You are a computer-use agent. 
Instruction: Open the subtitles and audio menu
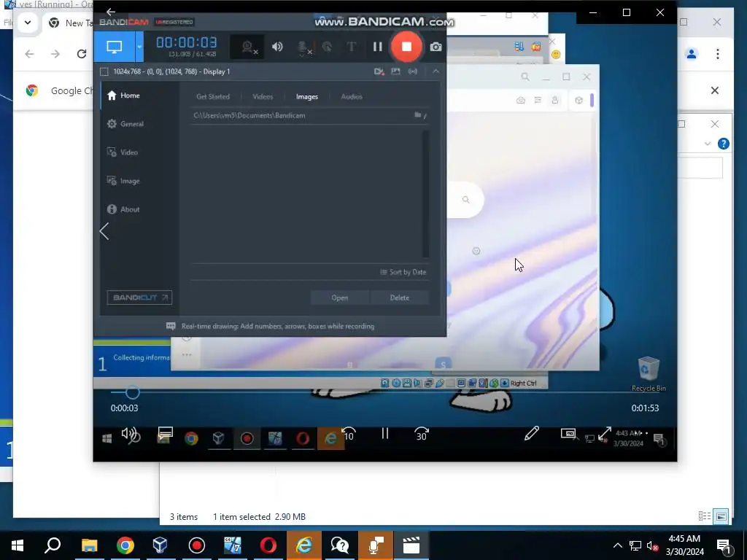tap(166, 434)
